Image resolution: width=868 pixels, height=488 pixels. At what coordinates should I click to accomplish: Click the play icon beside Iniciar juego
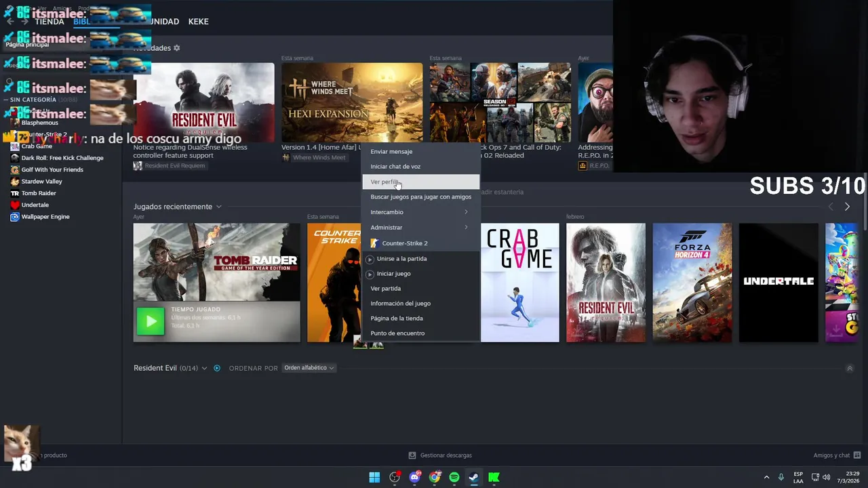click(x=370, y=274)
